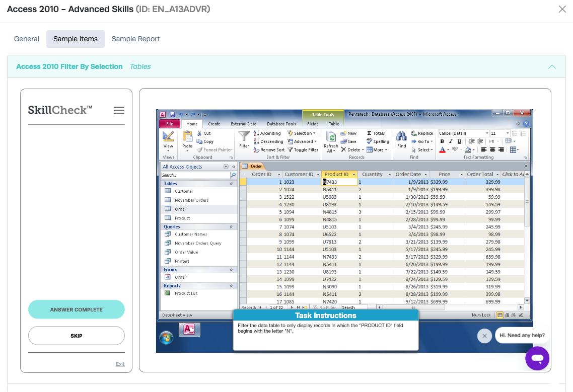
Task: Open the General tab
Action: 26,39
